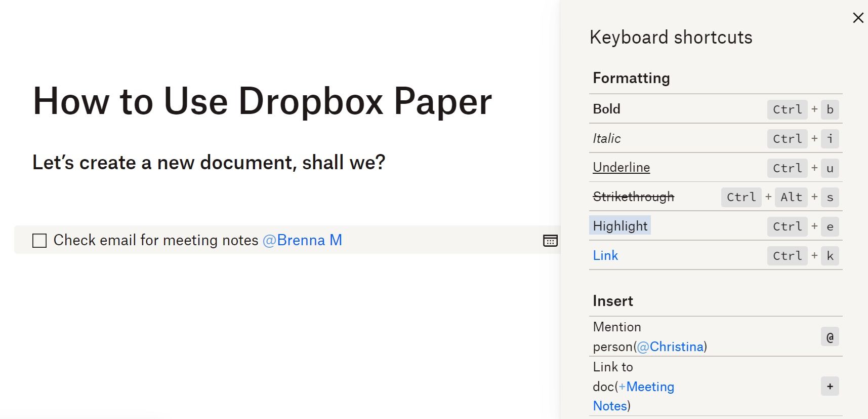The image size is (868, 419).
Task: Click the Alt key in the Strikethrough shortcut
Action: 791,197
